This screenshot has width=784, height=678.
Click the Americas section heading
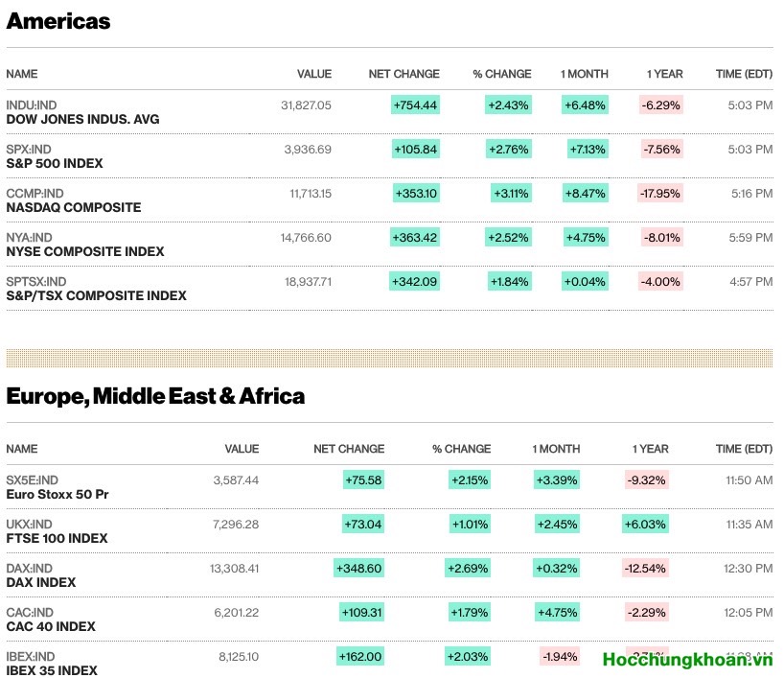pos(58,21)
